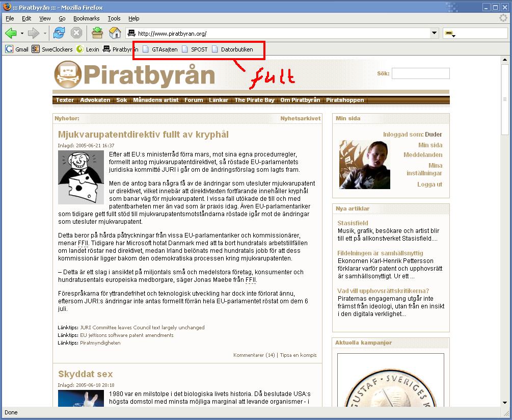The image size is (512, 420).
Task: Open the Downloads toolbar icon
Action: tap(97, 33)
